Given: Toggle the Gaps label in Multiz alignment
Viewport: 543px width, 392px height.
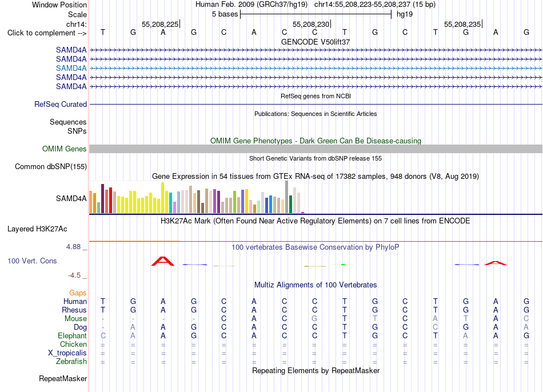Looking at the screenshot, I should (78, 293).
